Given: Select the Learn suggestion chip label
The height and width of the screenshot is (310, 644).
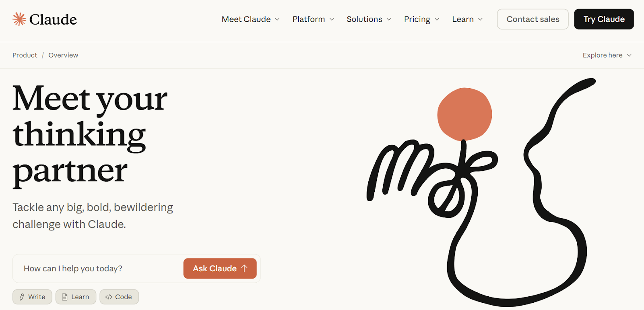Looking at the screenshot, I should [x=80, y=297].
